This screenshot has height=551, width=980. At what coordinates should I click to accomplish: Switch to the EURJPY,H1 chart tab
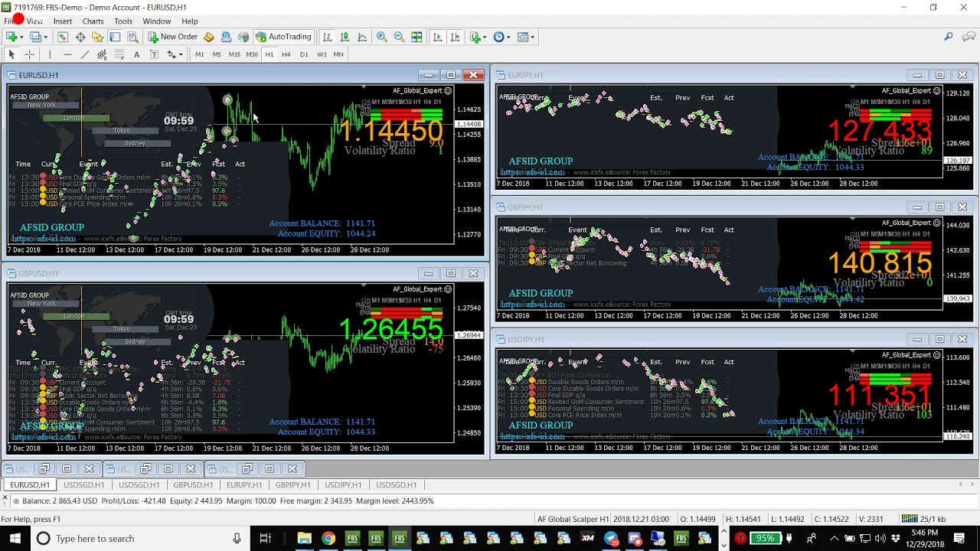pos(244,485)
